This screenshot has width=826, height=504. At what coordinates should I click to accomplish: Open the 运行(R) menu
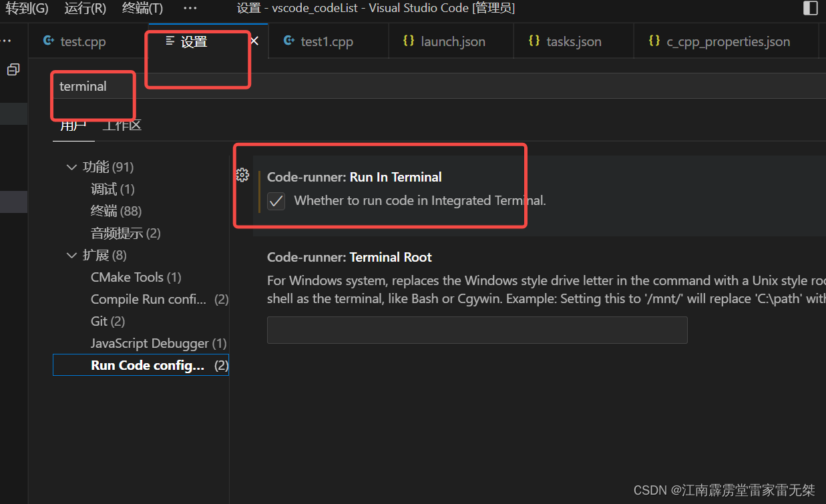[85, 8]
